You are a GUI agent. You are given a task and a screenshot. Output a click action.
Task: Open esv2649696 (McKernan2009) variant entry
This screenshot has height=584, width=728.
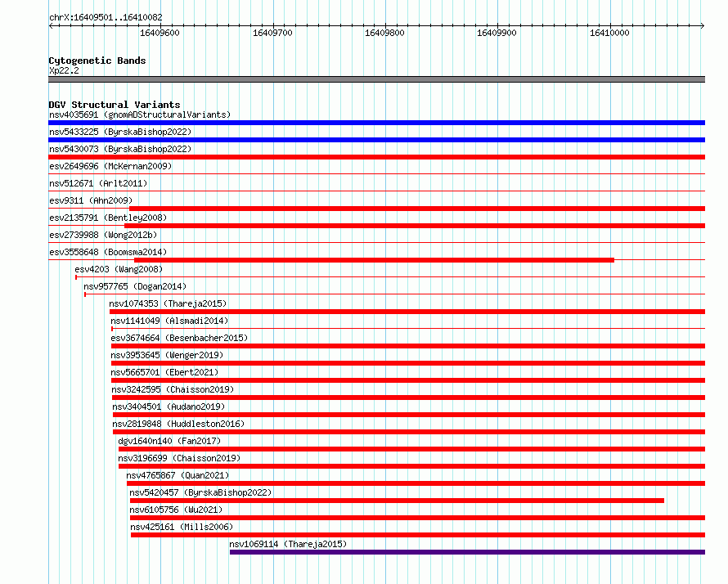pyautogui.click(x=110, y=166)
